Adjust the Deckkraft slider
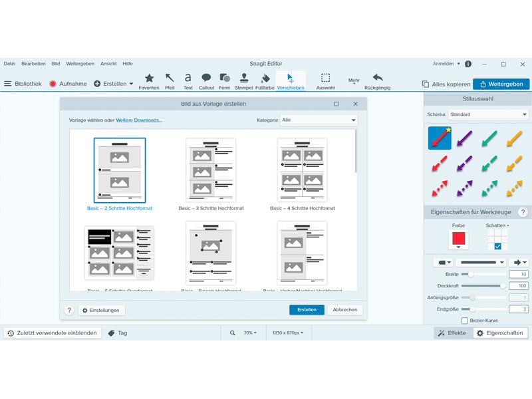Viewport: 532px width, 399px height. click(502, 286)
